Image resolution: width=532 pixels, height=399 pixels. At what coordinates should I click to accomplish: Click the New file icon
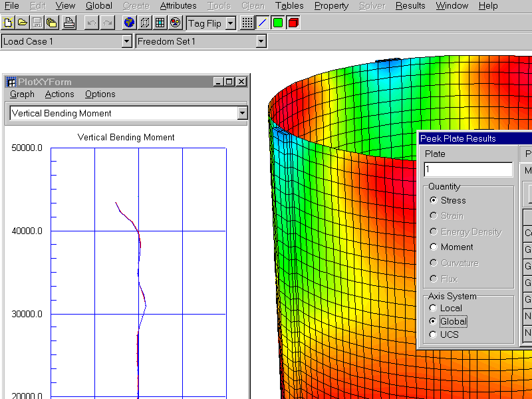pyautogui.click(x=8, y=23)
